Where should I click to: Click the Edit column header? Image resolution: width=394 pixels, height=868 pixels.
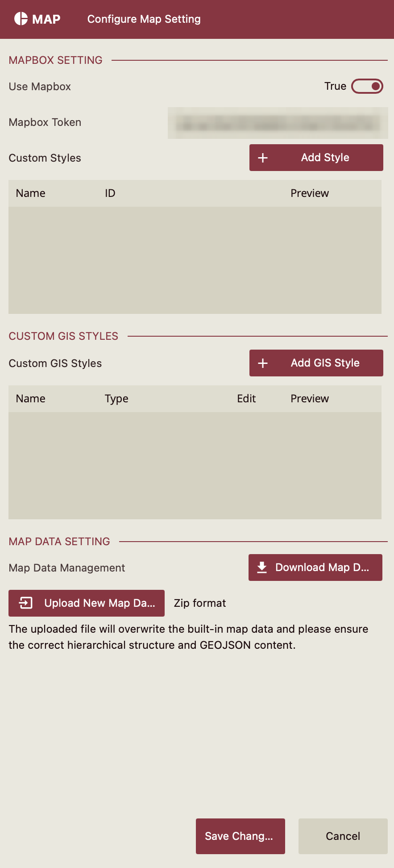[246, 399]
